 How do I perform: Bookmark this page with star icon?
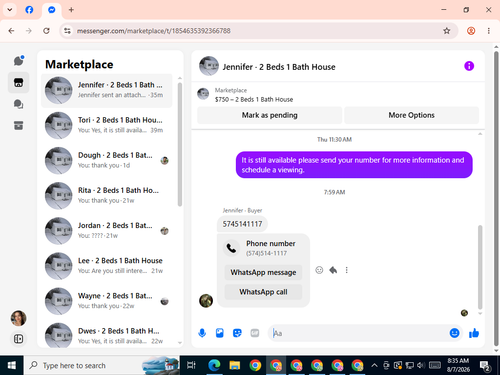click(447, 31)
